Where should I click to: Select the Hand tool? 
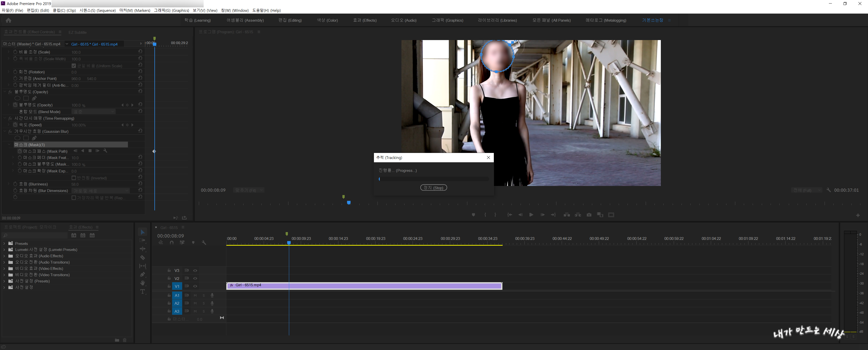click(x=143, y=283)
